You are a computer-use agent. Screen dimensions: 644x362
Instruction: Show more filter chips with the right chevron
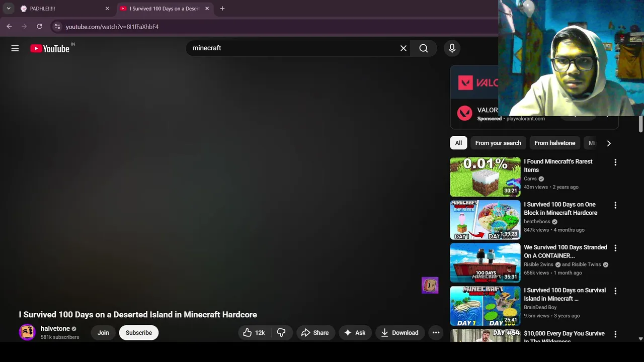coord(609,143)
